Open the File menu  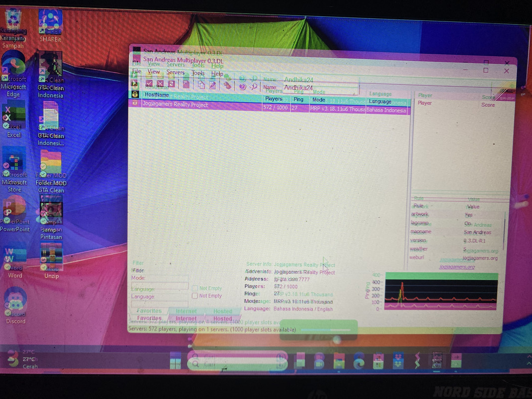pos(137,71)
